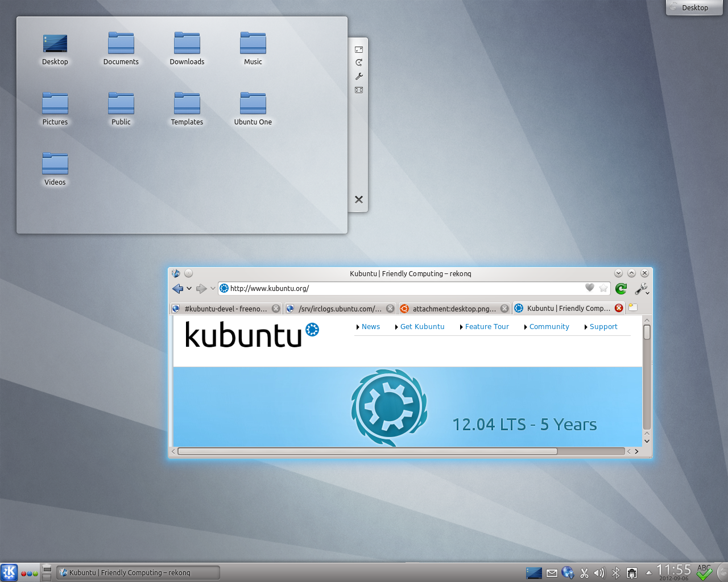The width and height of the screenshot is (728, 582).
Task: Expand the forward history dropdown arrow
Action: click(213, 288)
